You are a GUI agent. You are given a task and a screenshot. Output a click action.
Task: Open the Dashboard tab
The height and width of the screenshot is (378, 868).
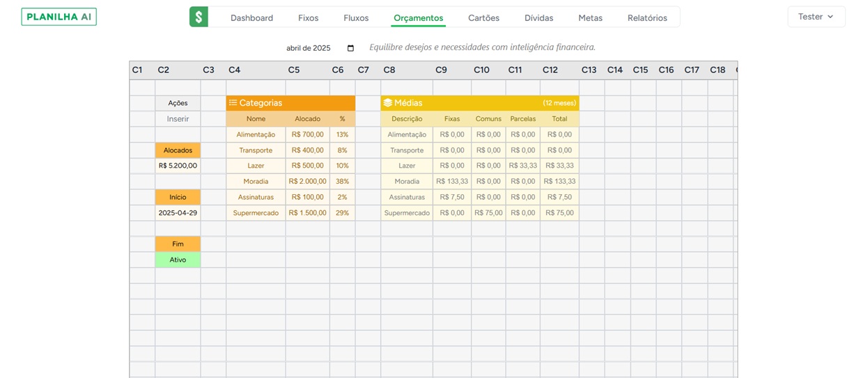251,18
